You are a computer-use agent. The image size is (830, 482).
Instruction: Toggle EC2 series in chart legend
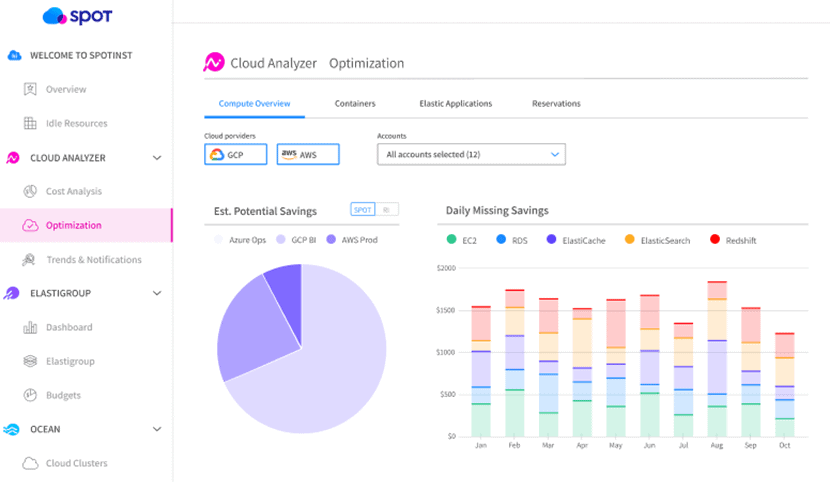pyautogui.click(x=462, y=240)
